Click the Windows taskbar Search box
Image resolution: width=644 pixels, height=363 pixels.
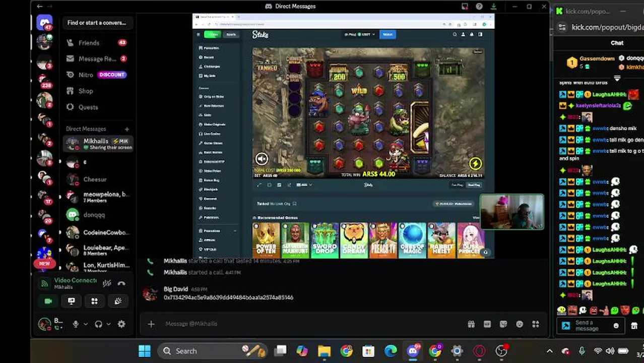(x=212, y=351)
